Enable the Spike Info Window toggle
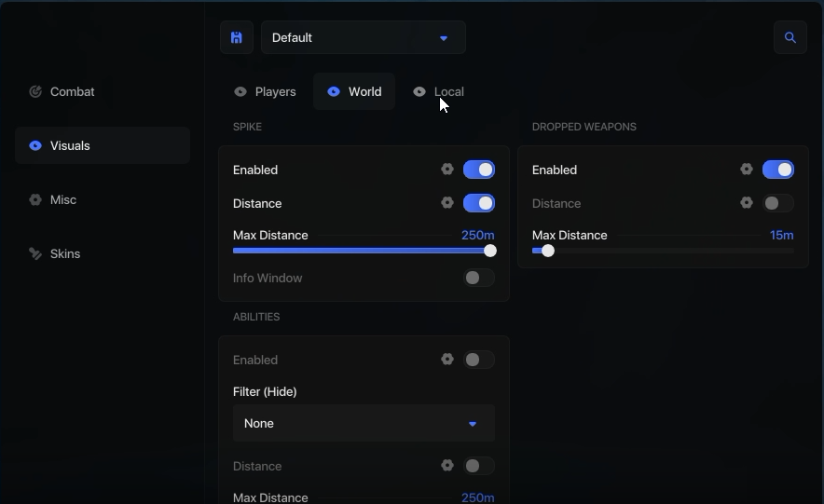The width and height of the screenshot is (824, 504). (479, 278)
